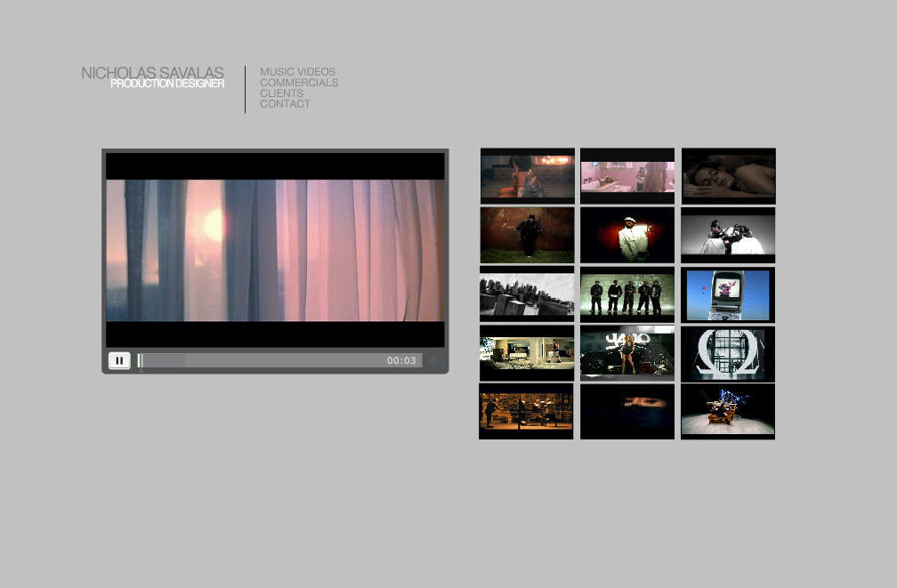Viewport: 897px width, 588px height.
Task: Open the man in white suit thumbnail
Action: [x=627, y=235]
